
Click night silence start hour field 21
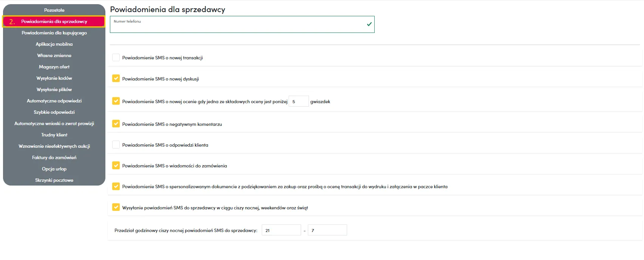click(x=281, y=230)
